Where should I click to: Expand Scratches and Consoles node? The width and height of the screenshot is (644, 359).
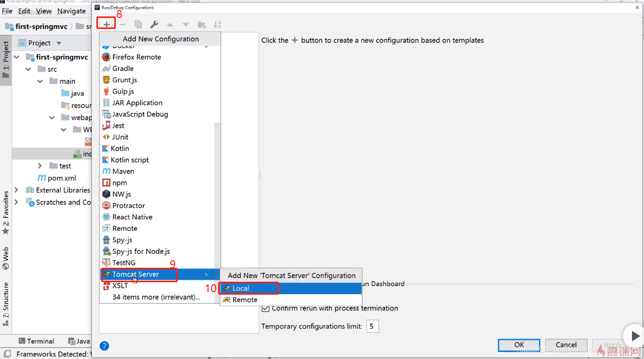tap(16, 202)
